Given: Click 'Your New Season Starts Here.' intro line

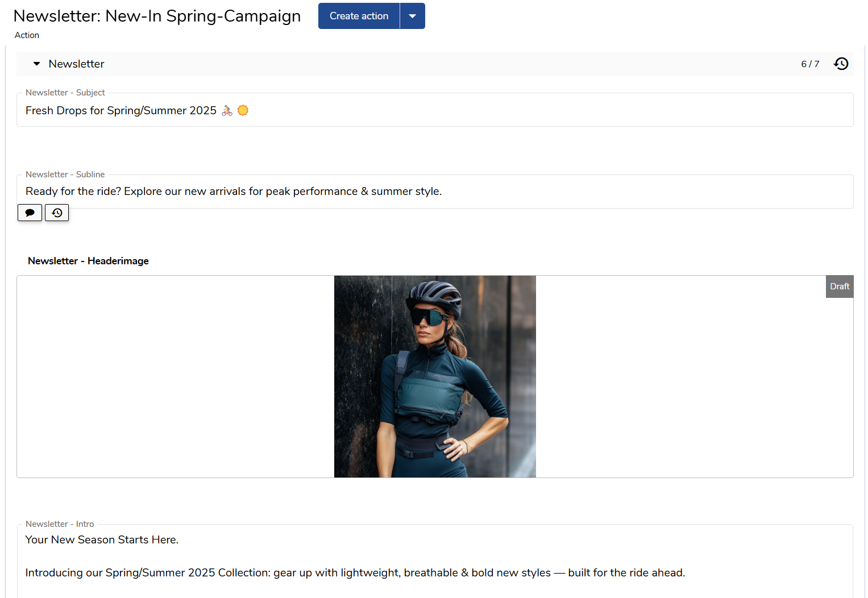Looking at the screenshot, I should (x=102, y=539).
